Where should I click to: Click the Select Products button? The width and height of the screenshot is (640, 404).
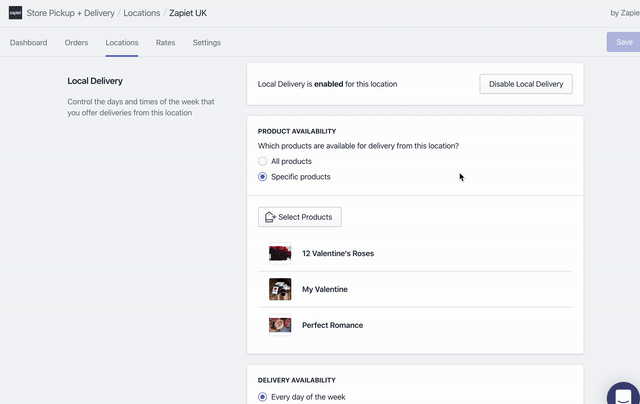tap(300, 217)
